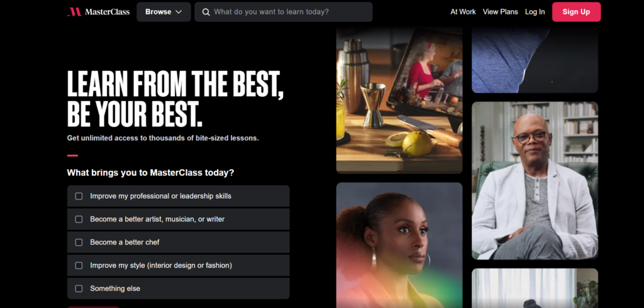Click the MasterClass wordmark text
Screen dimensions: 644x308
tap(107, 12)
